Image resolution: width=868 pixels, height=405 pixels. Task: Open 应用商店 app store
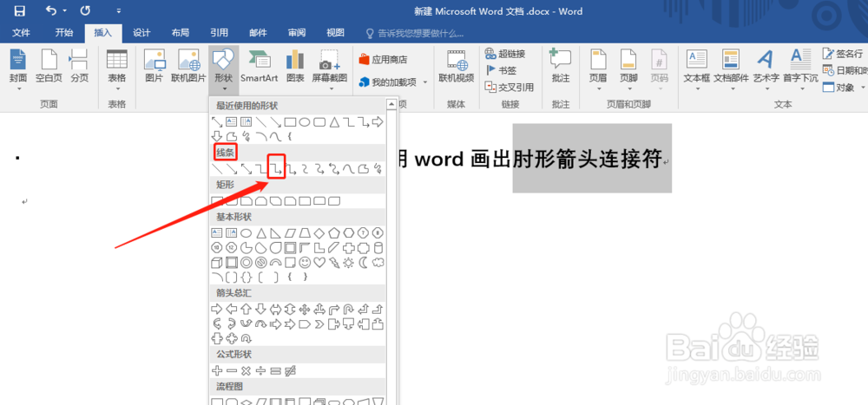[383, 59]
